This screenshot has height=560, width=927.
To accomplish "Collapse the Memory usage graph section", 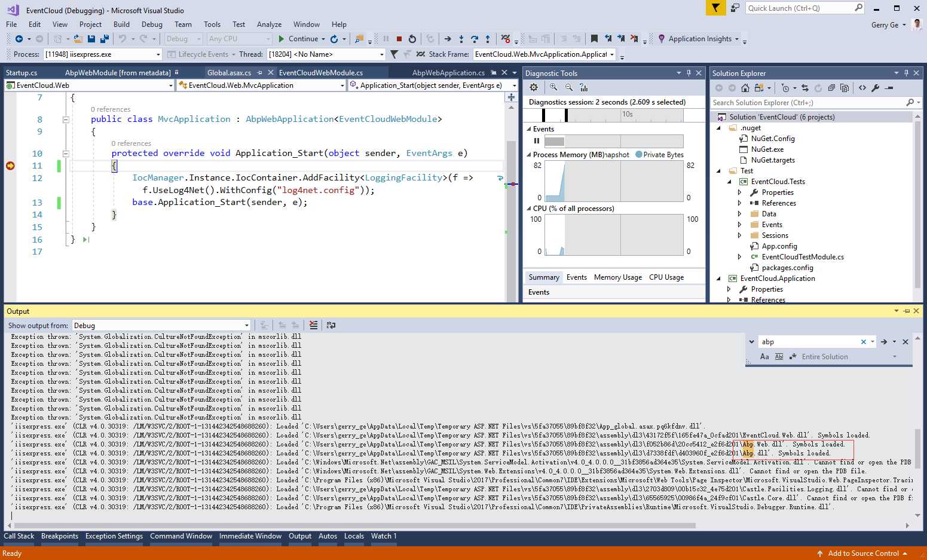I will point(528,155).
